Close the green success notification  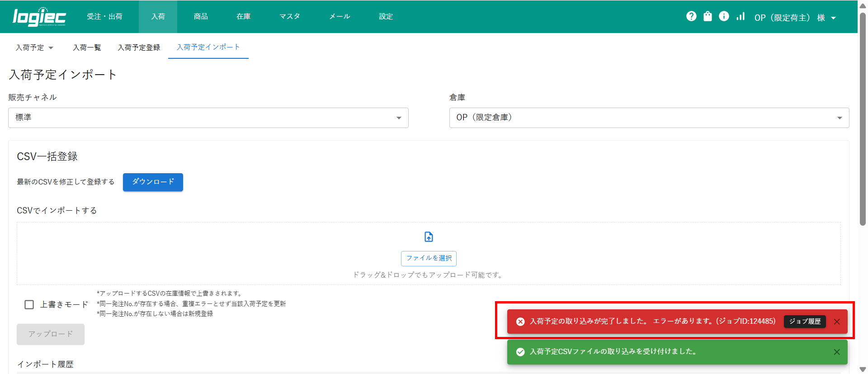click(x=837, y=352)
